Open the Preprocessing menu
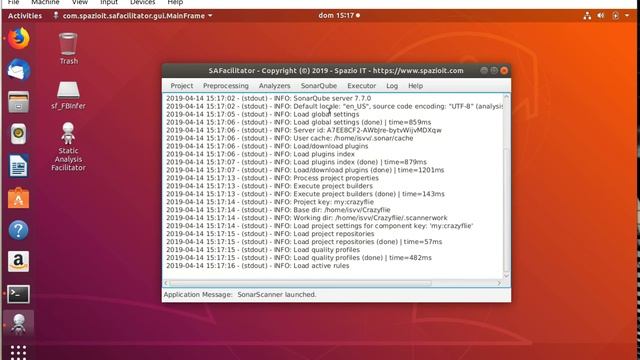 click(226, 86)
